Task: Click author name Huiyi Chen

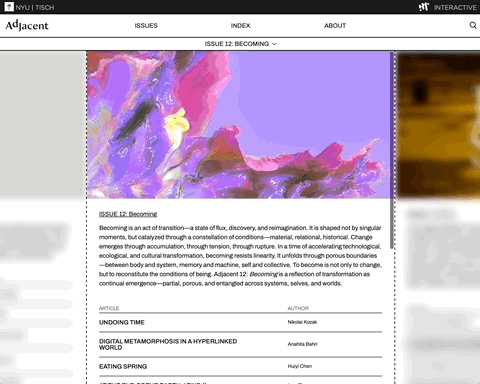Action: [x=300, y=366]
